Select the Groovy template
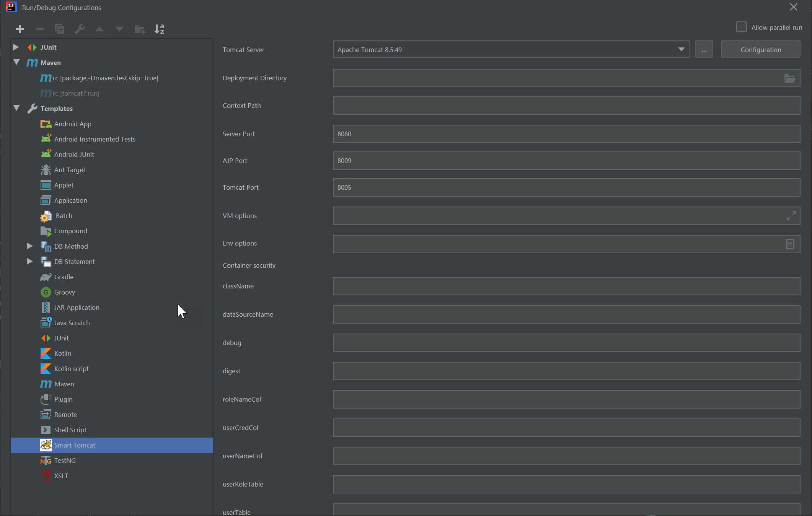 click(64, 292)
